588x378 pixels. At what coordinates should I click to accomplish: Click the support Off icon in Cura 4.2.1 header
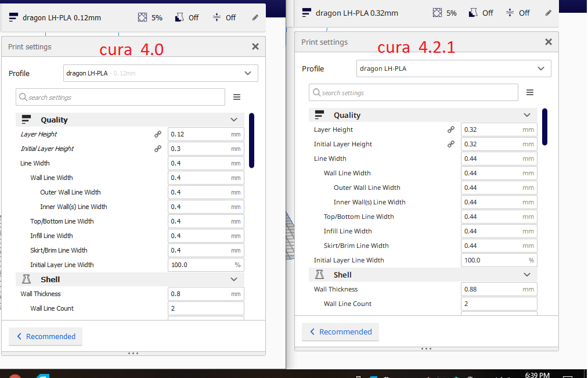tap(473, 13)
